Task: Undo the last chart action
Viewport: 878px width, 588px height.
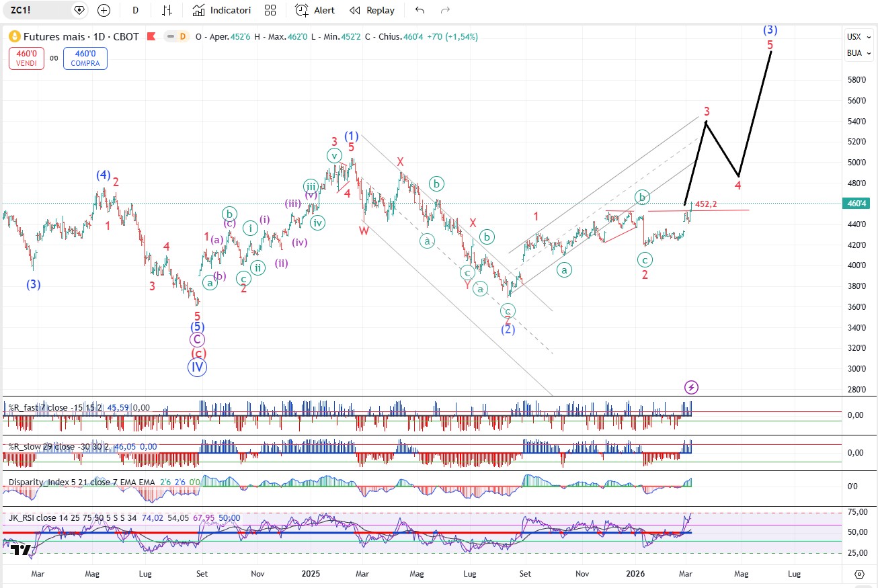Action: [420, 10]
